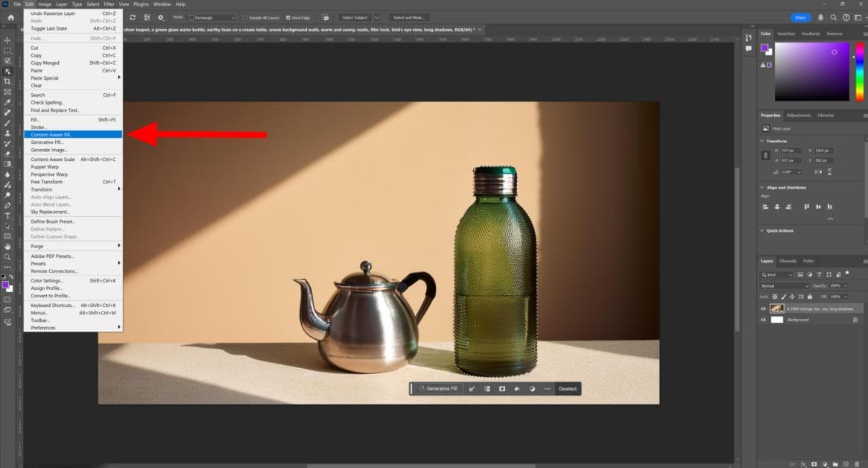Viewport: 868px width, 468px height.
Task: Select the Clone Stamp tool
Action: [x=7, y=133]
